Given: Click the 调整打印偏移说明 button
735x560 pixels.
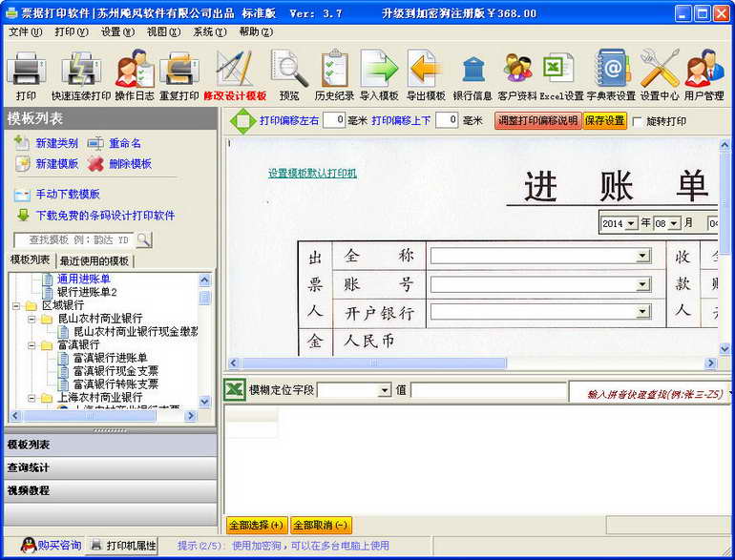Looking at the screenshot, I should tap(538, 121).
